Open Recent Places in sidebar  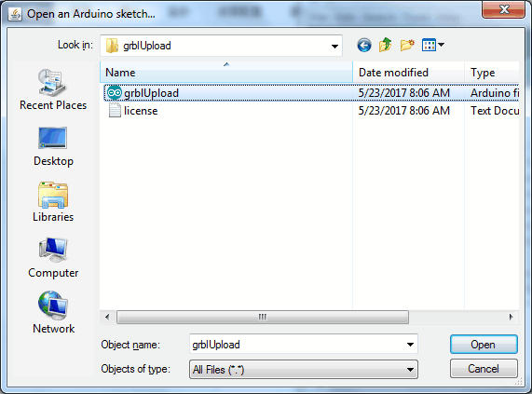[x=53, y=89]
